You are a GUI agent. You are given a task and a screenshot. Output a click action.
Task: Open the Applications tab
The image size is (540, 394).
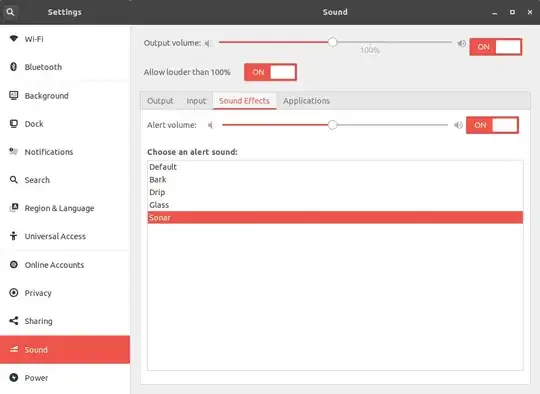[x=306, y=101]
